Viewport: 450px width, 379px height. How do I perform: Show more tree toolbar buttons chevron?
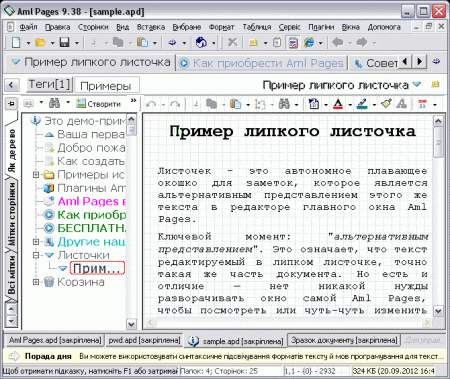pyautogui.click(x=134, y=100)
